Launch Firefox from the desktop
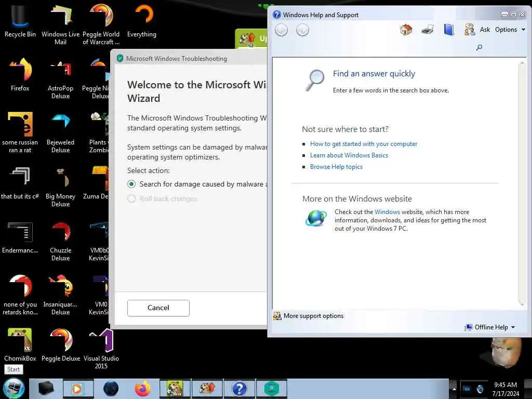The height and width of the screenshot is (399, 532). coord(20,75)
